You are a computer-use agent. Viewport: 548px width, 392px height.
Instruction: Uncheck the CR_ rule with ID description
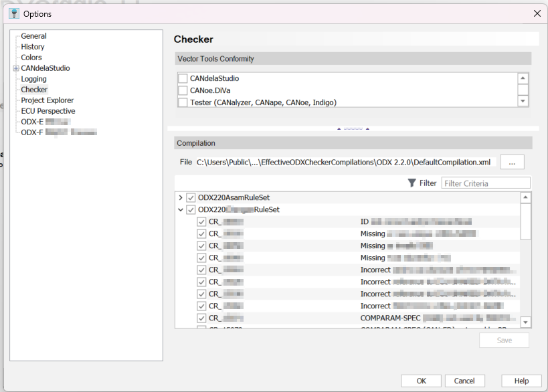tap(201, 222)
